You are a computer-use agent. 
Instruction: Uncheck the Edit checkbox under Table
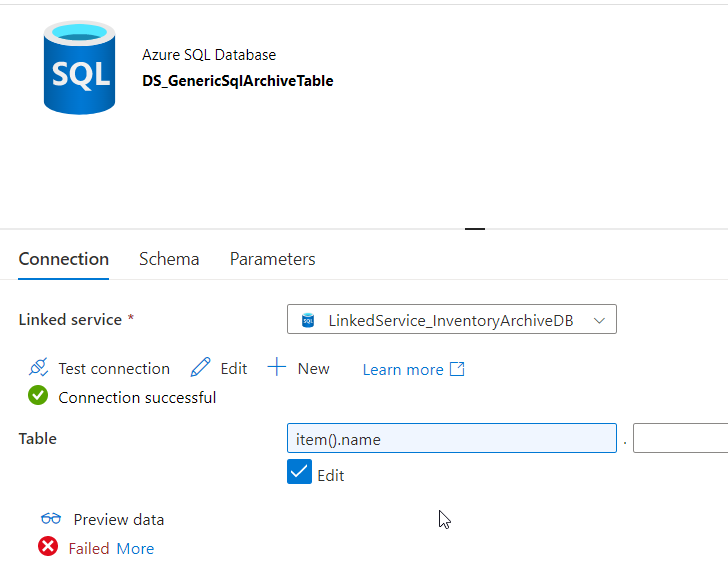tap(299, 471)
